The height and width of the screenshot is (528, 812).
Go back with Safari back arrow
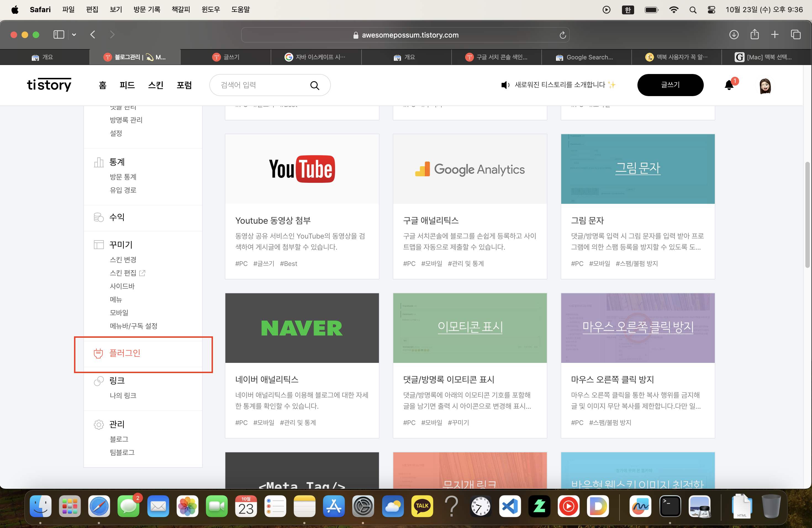pyautogui.click(x=93, y=35)
